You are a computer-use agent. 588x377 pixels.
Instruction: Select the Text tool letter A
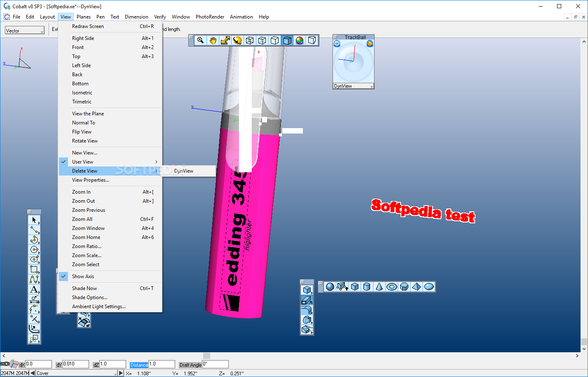[x=34, y=289]
